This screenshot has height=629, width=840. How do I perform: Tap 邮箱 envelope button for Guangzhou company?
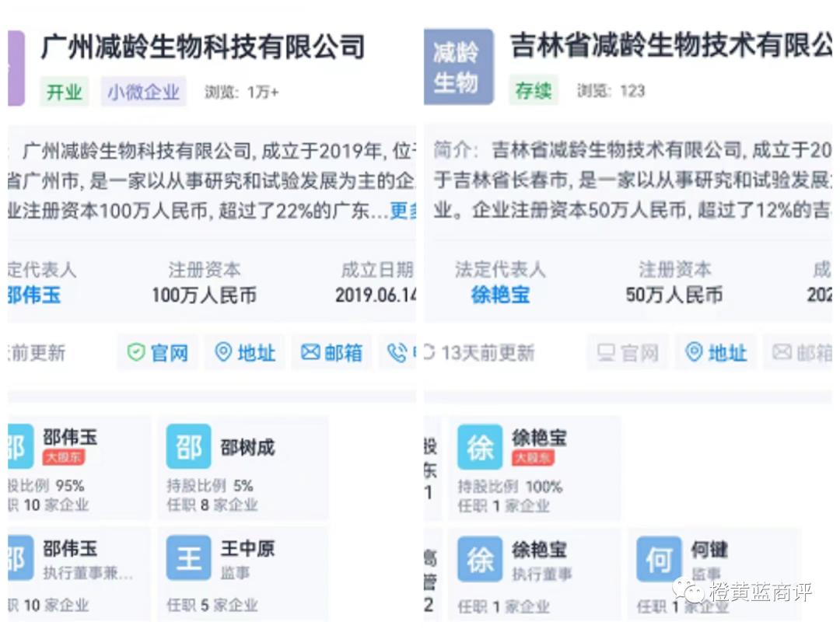tap(331, 353)
